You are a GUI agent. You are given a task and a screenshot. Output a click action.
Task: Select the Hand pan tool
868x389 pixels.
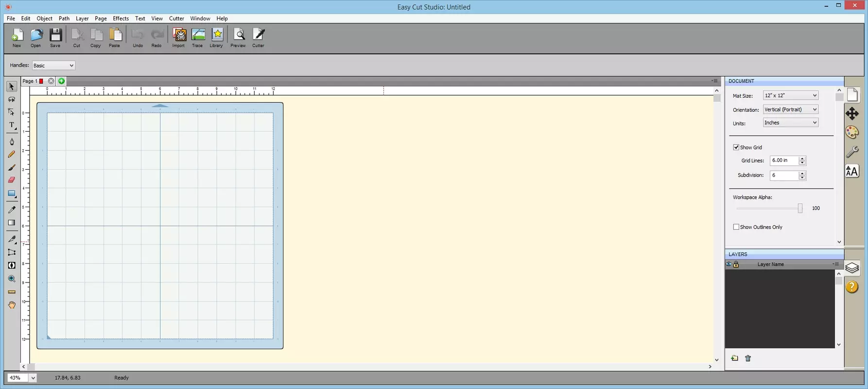click(12, 305)
